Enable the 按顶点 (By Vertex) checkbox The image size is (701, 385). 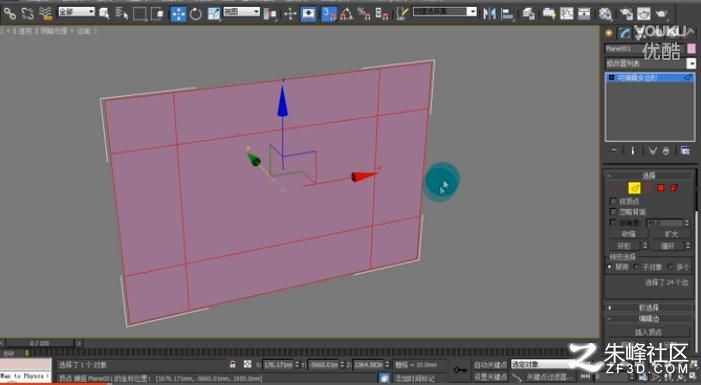[613, 201]
